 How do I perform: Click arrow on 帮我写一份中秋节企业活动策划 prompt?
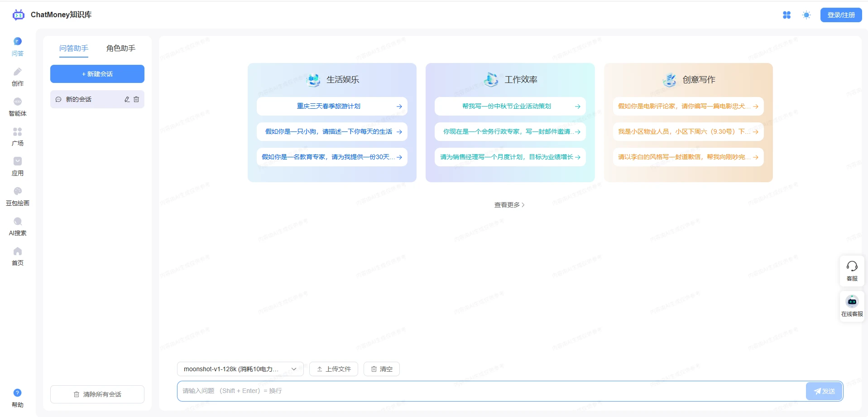click(x=578, y=107)
